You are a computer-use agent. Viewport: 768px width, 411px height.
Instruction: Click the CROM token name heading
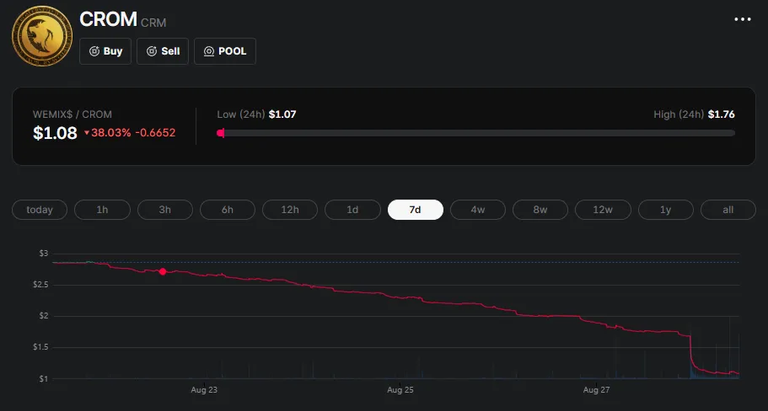[x=108, y=19]
